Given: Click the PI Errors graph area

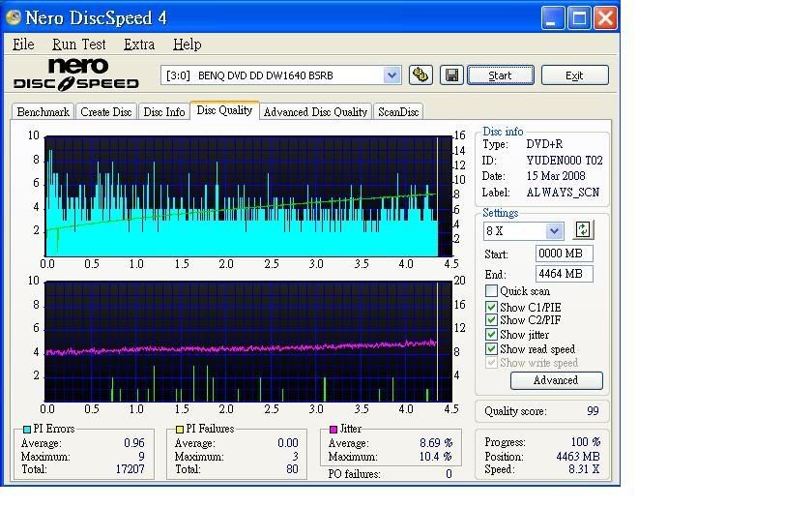Looking at the screenshot, I should pos(248,196).
